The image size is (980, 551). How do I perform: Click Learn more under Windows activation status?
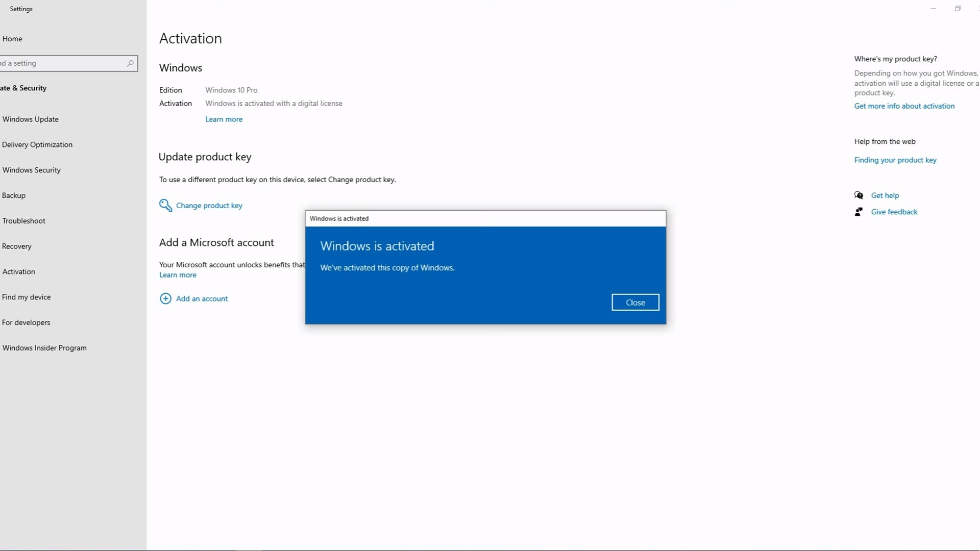click(x=224, y=119)
